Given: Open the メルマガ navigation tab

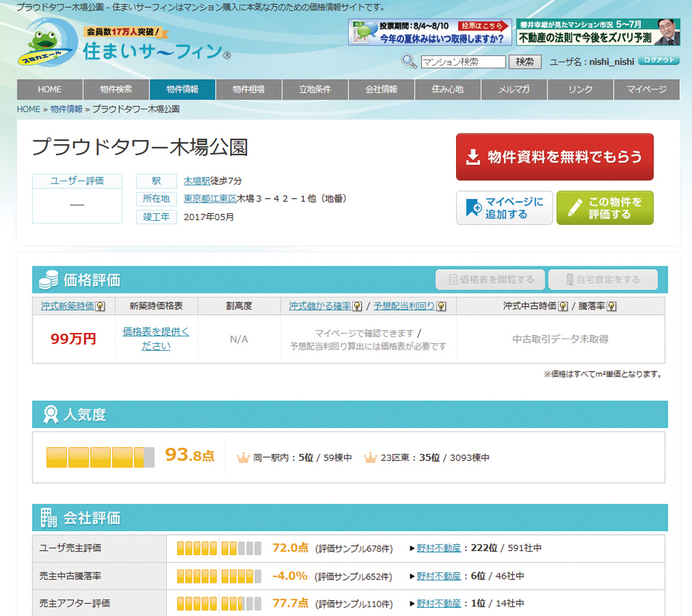Looking at the screenshot, I should tap(514, 89).
